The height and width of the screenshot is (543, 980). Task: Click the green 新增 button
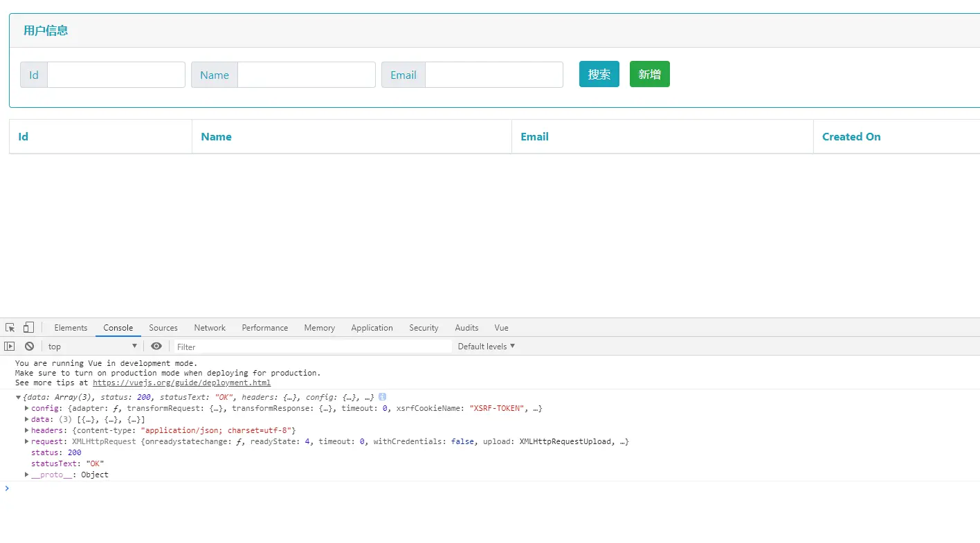(x=650, y=74)
